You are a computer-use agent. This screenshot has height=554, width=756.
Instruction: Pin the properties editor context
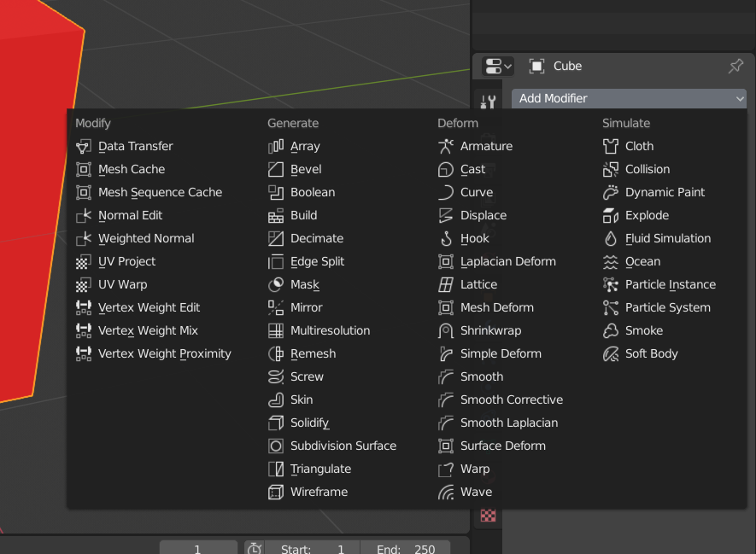[x=735, y=66]
